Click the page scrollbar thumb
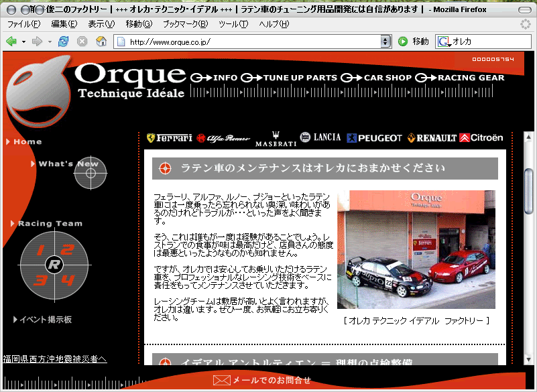The width and height of the screenshot is (537, 392). pyautogui.click(x=528, y=191)
